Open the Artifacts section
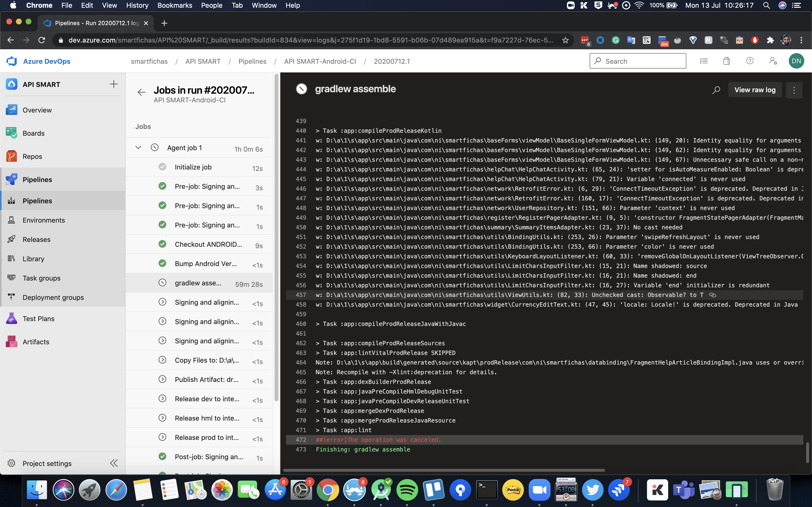The image size is (812, 507). tap(36, 341)
